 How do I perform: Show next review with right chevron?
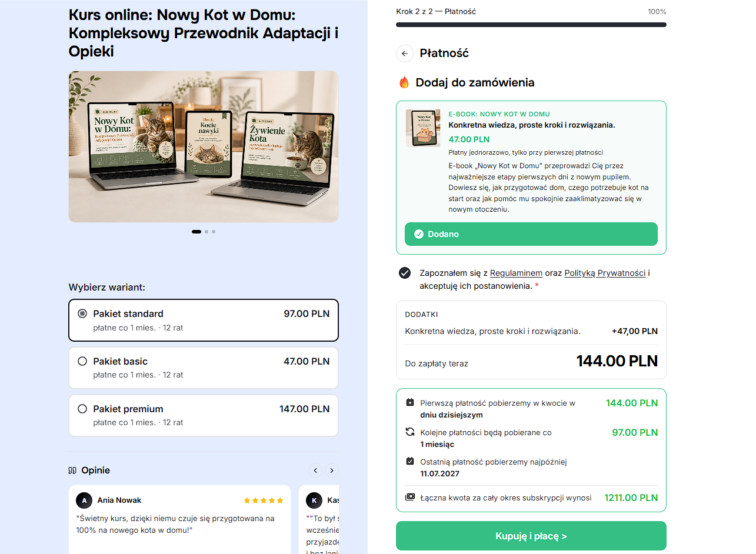[x=332, y=470]
